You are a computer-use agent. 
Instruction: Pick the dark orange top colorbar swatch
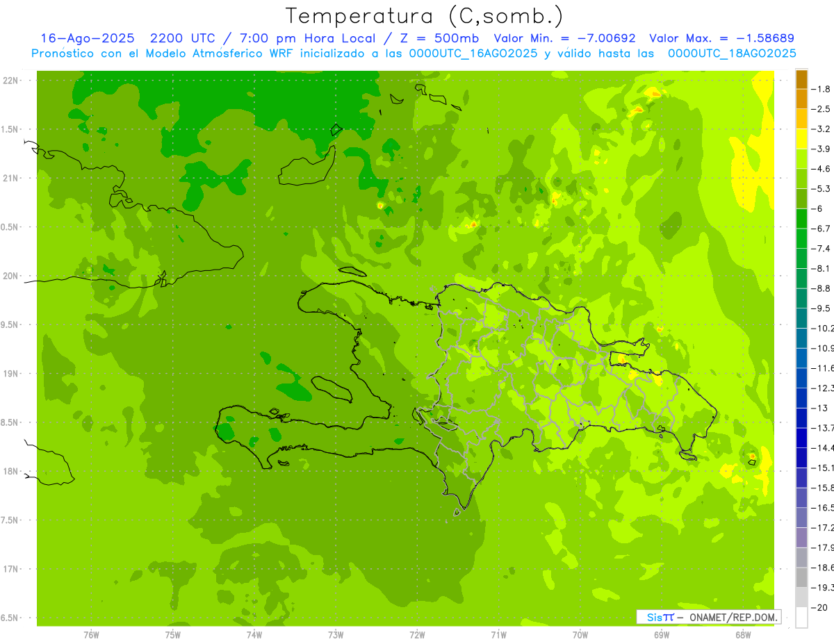[801, 79]
